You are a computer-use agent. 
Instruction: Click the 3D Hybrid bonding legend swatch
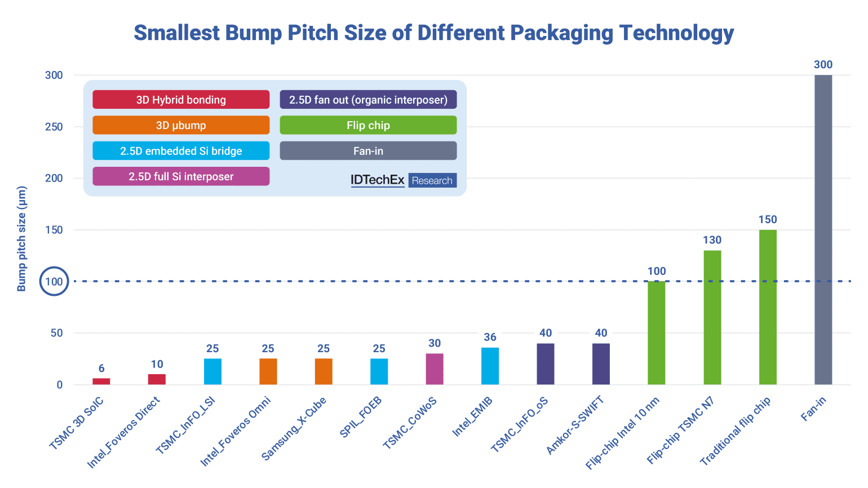point(181,100)
